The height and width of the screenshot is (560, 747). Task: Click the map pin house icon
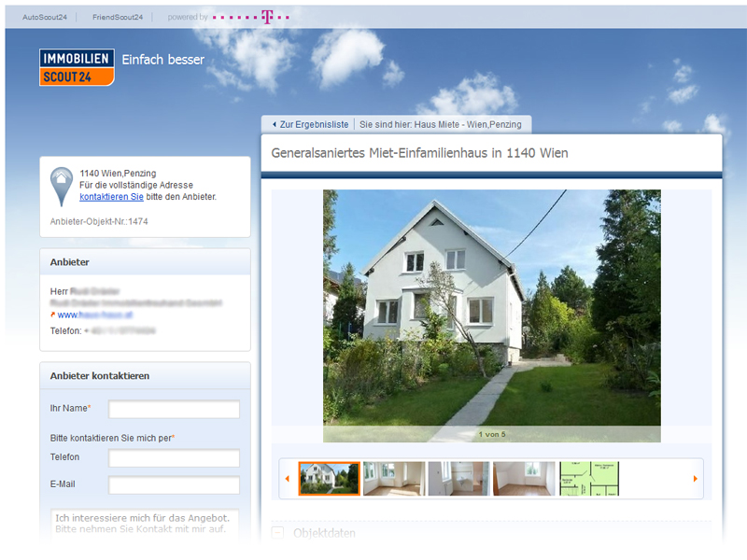pos(61,187)
